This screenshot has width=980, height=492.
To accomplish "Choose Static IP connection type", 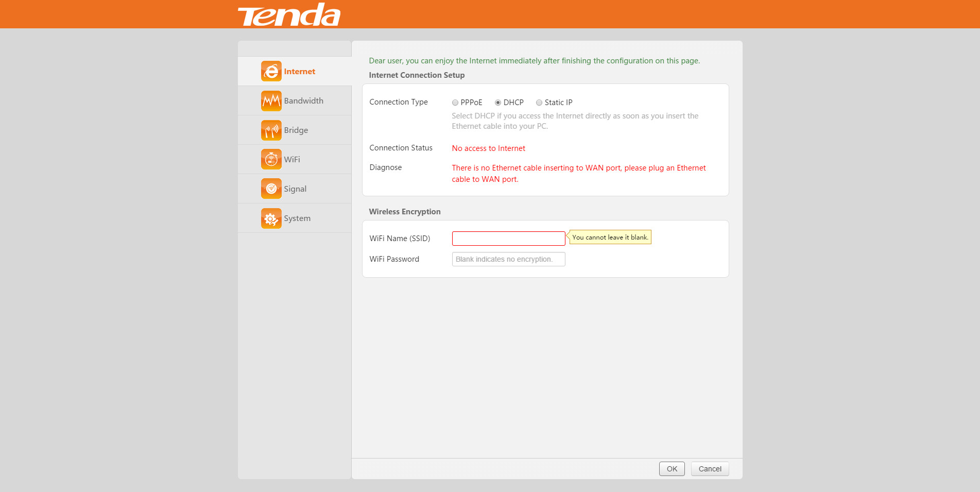I will point(539,103).
